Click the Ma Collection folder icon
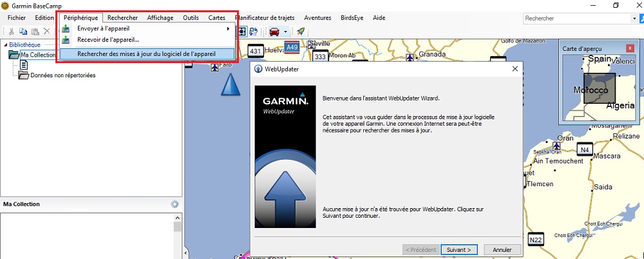 tap(14, 55)
